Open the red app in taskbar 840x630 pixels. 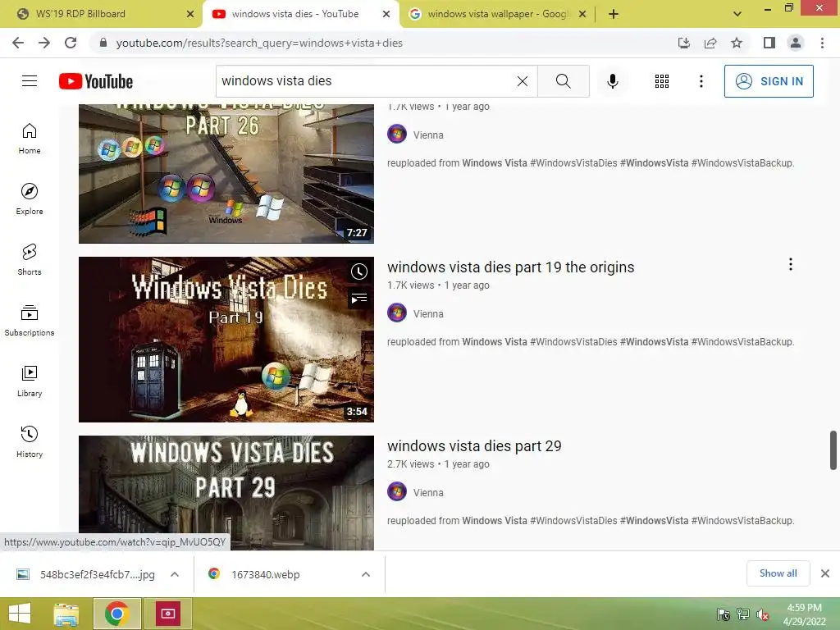[168, 614]
